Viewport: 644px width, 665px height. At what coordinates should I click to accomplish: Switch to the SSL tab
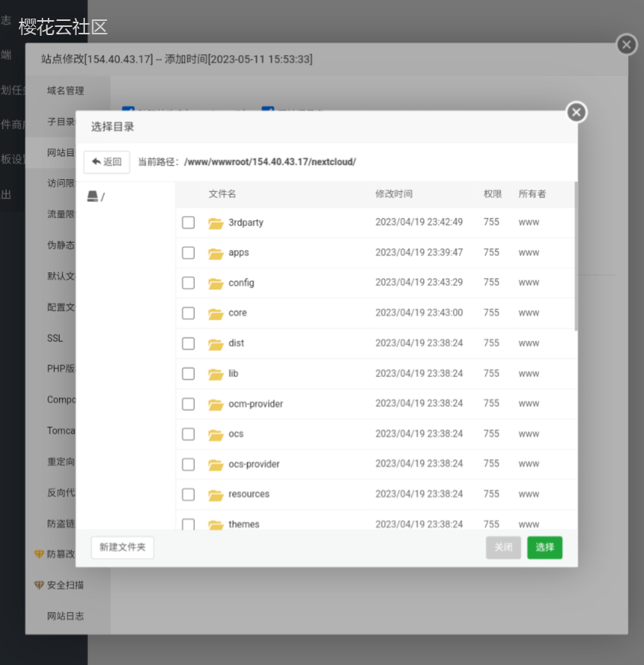tap(55, 338)
